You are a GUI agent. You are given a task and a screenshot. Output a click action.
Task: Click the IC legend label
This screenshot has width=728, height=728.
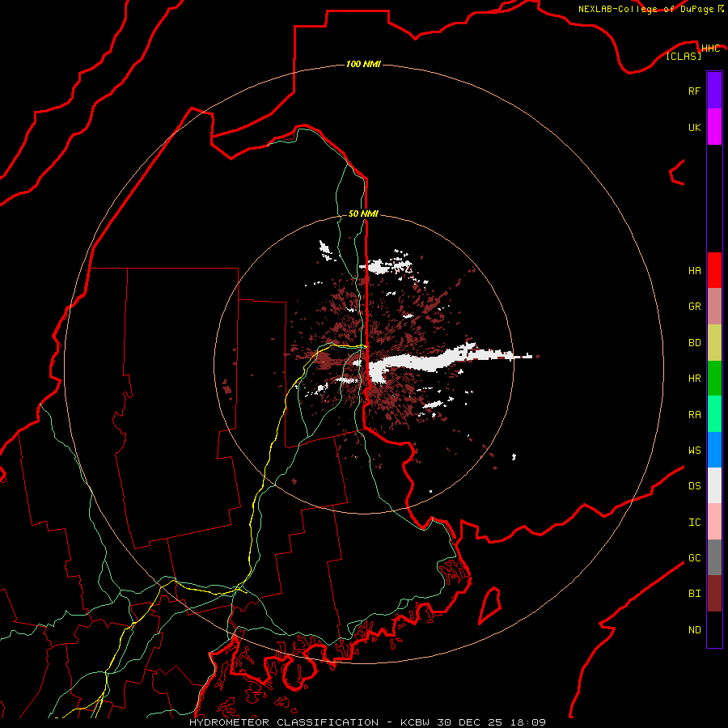[x=694, y=523]
